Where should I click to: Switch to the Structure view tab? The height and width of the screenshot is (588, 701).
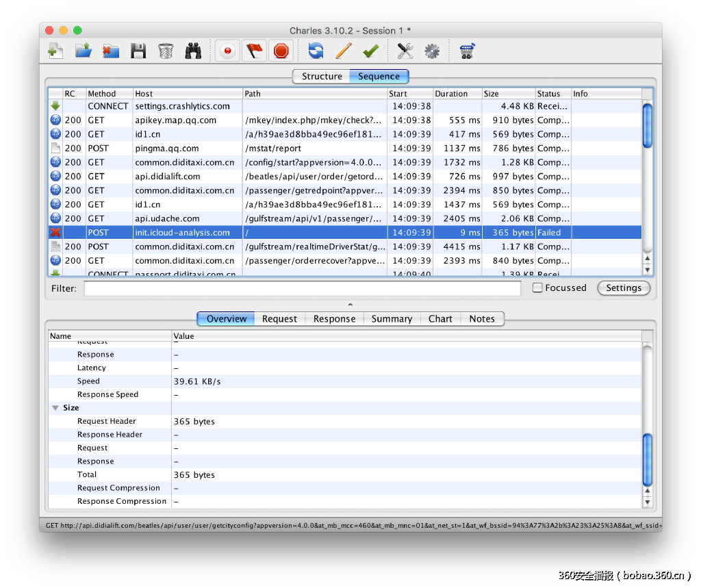coord(321,77)
